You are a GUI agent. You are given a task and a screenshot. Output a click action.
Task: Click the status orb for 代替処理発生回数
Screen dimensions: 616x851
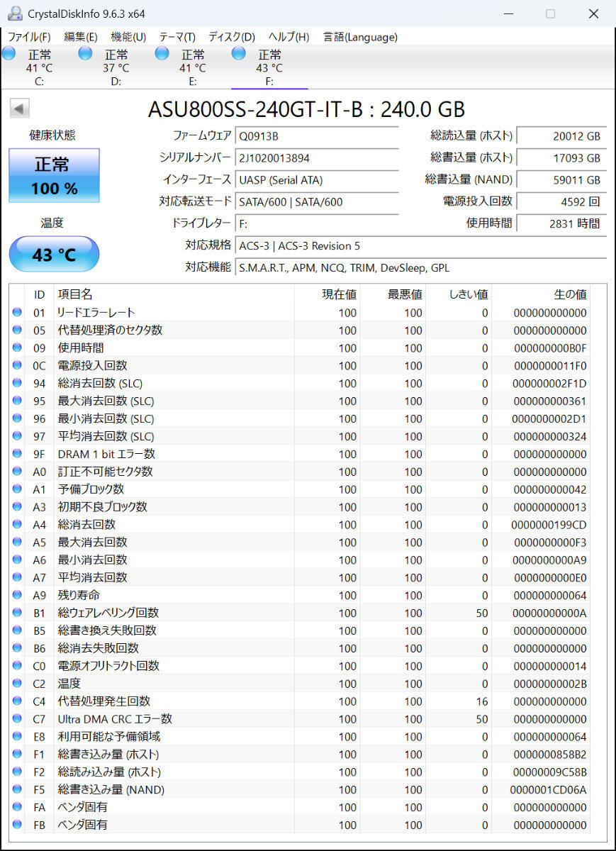(x=17, y=701)
